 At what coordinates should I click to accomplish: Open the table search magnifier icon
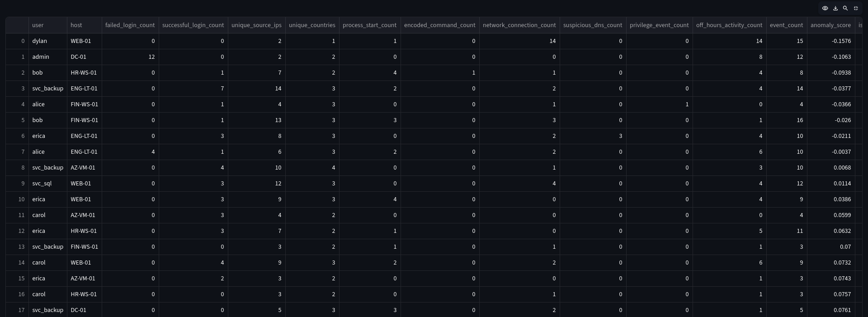[845, 8]
